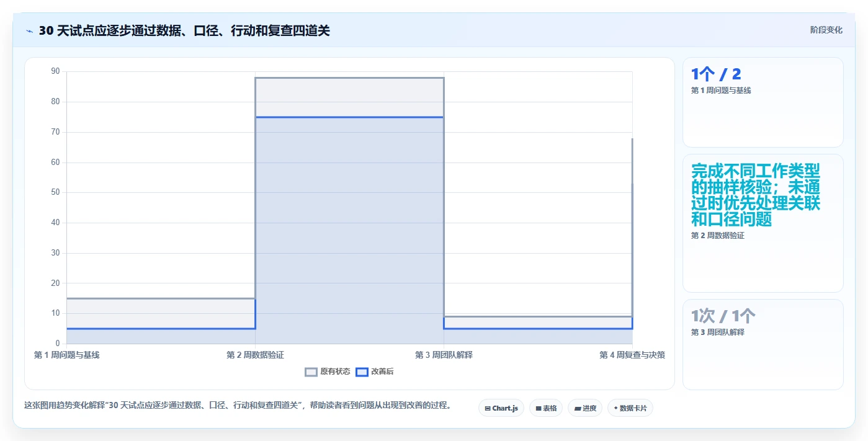Image resolution: width=868 pixels, height=441 pixels.
Task: Select the Chart.js tag chip
Action: [x=501, y=408]
